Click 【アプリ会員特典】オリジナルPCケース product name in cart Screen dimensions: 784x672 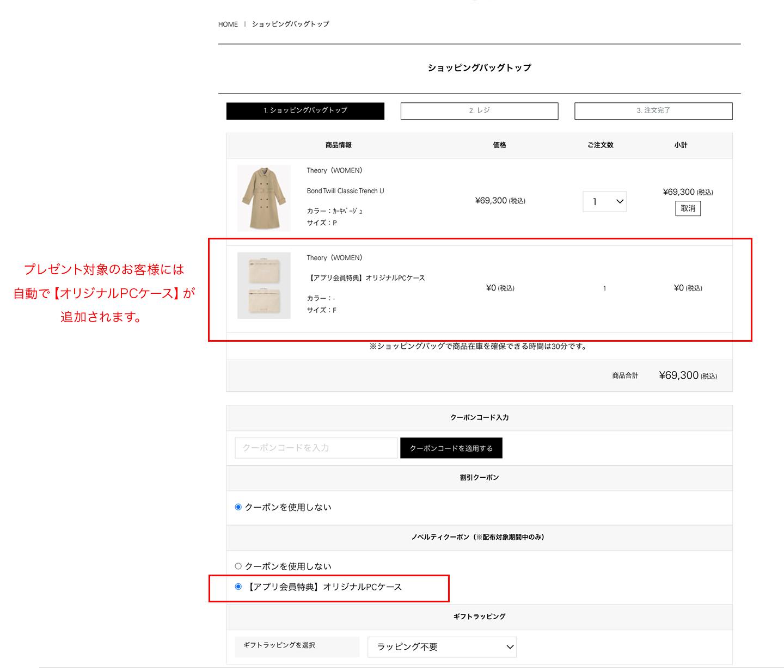pyautogui.click(x=366, y=278)
